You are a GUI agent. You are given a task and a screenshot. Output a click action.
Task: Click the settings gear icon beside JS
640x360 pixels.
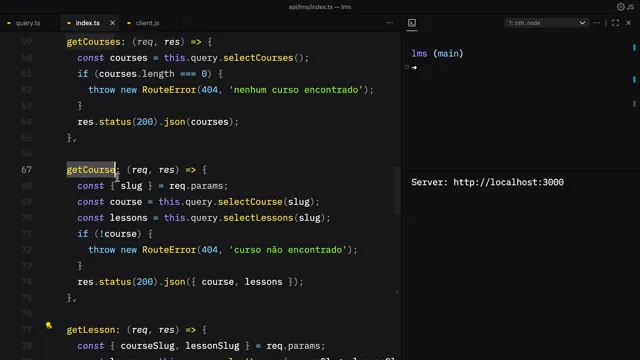[x=620, y=7]
